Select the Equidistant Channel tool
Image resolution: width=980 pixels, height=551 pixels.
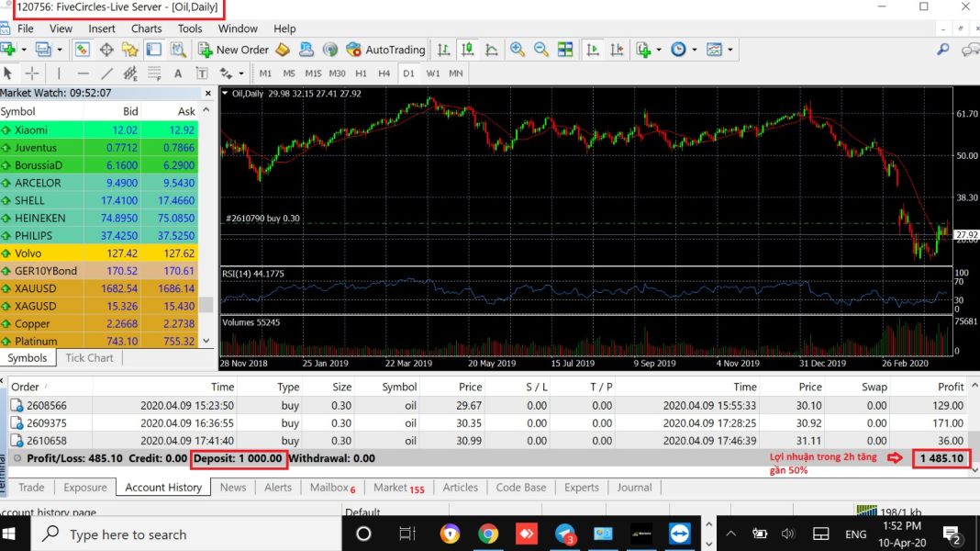click(x=130, y=73)
